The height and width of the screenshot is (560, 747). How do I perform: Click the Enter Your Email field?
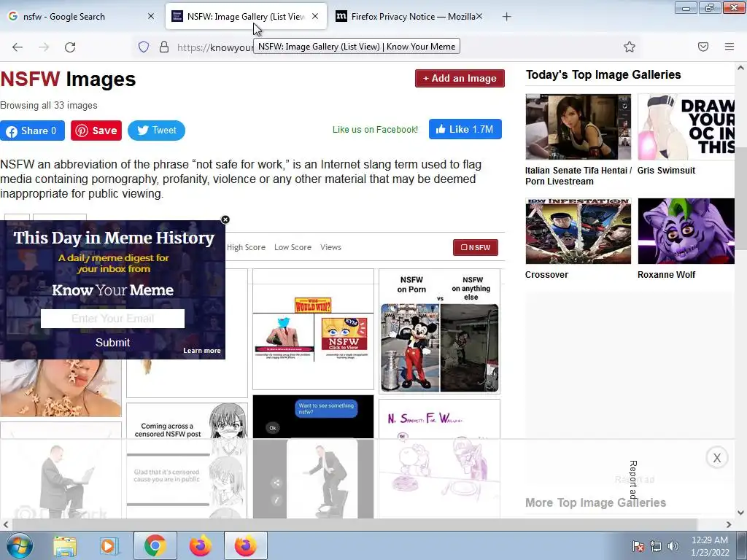[112, 319]
